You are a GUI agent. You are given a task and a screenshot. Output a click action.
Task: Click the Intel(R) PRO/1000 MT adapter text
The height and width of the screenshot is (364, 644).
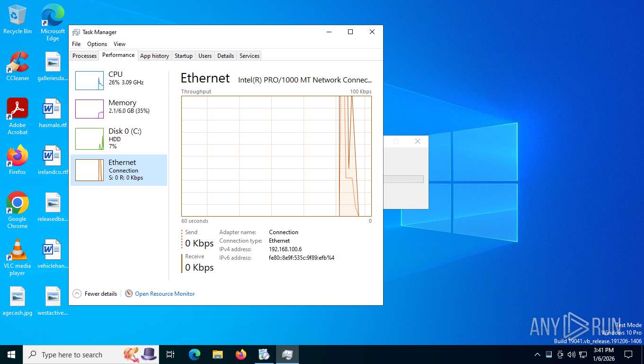305,80
